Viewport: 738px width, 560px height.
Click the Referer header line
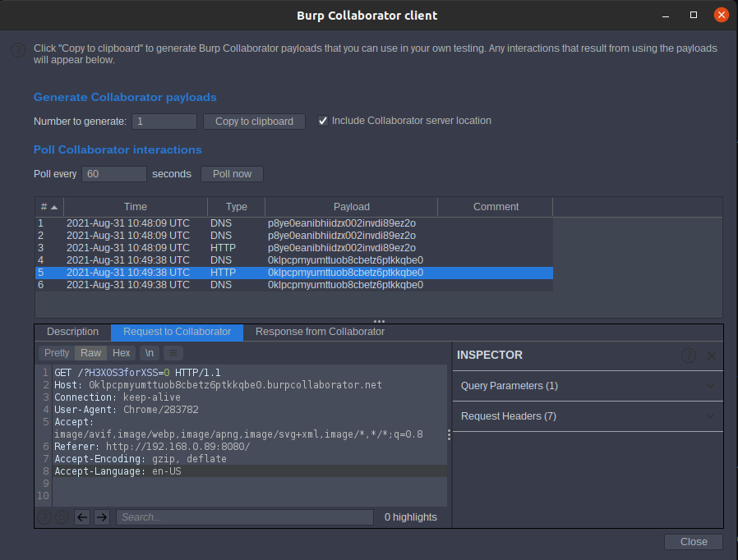152,447
